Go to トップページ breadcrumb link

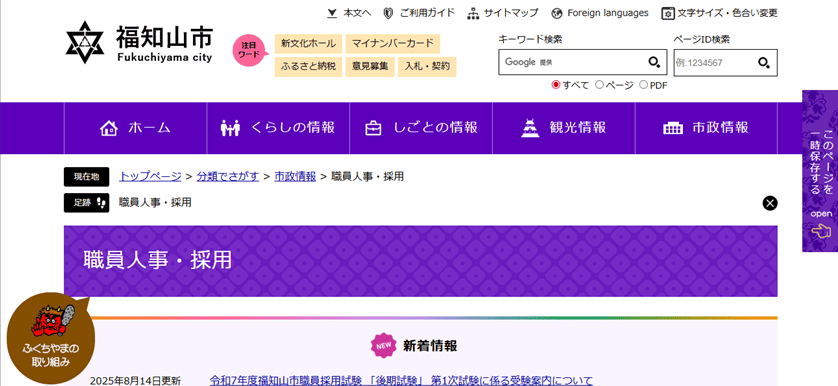point(151,176)
